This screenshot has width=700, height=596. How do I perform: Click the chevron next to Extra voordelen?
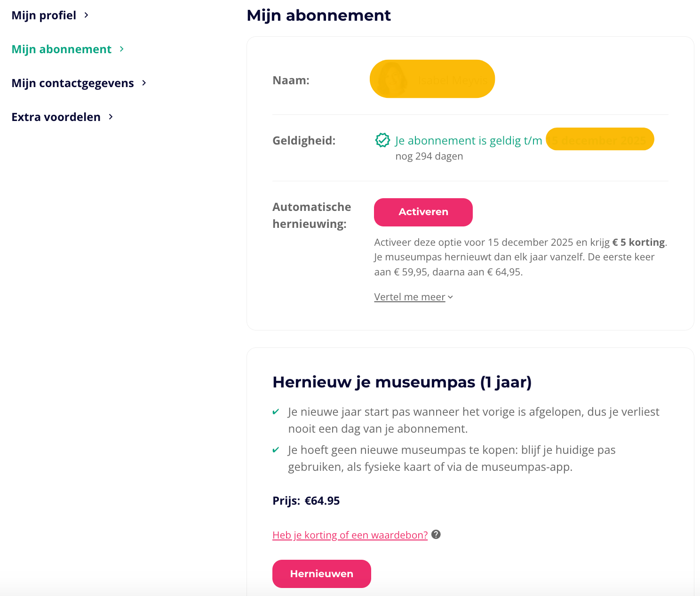click(111, 117)
